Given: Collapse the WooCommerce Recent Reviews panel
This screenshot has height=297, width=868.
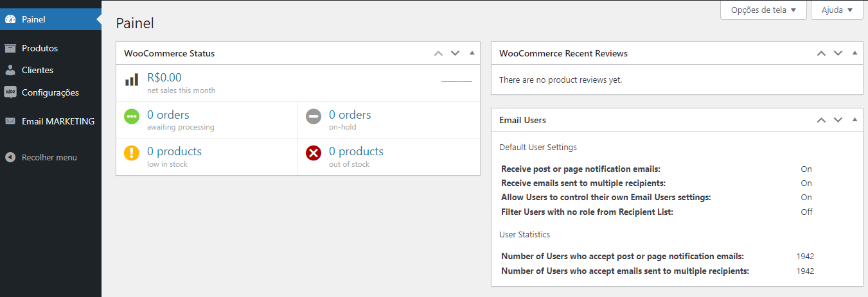Looking at the screenshot, I should pyautogui.click(x=855, y=53).
